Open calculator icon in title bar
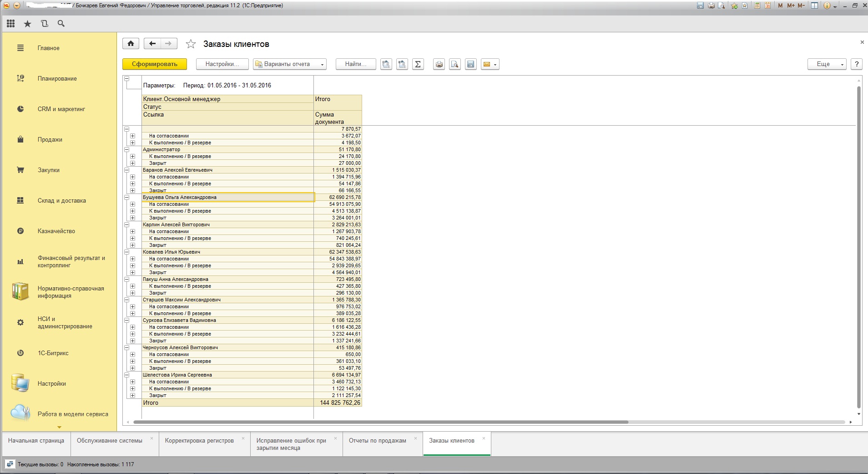 757,5
